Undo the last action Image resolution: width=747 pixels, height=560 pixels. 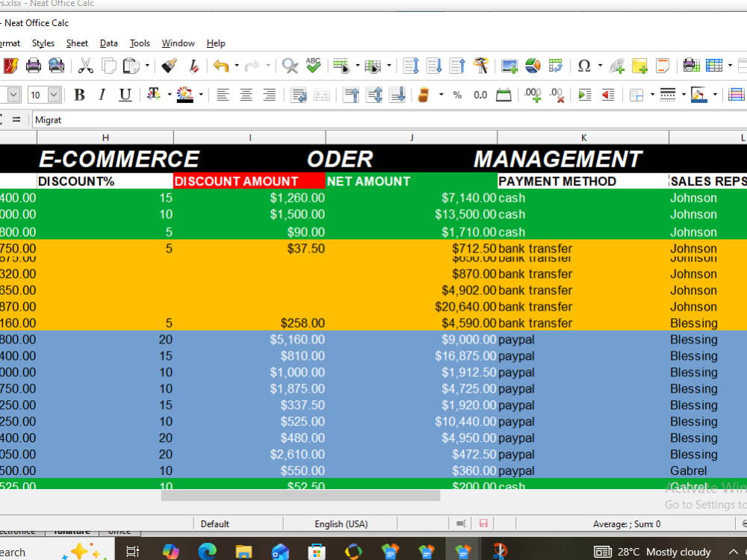221,65
